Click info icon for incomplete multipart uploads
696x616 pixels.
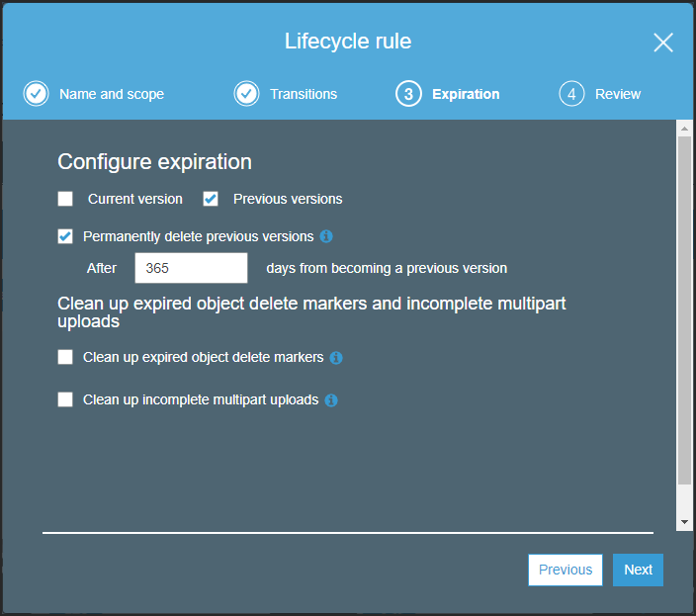[x=331, y=400]
